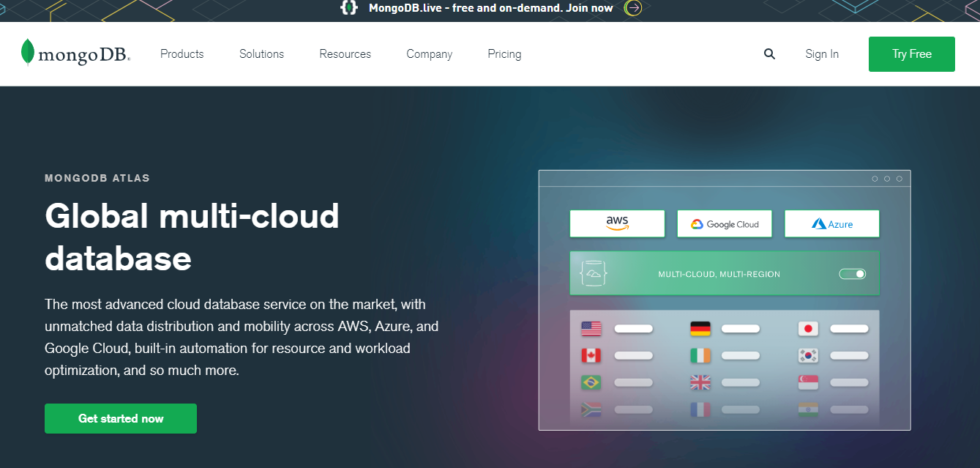Click the Japan flag icon
Image resolution: width=980 pixels, height=468 pixels.
tap(808, 329)
